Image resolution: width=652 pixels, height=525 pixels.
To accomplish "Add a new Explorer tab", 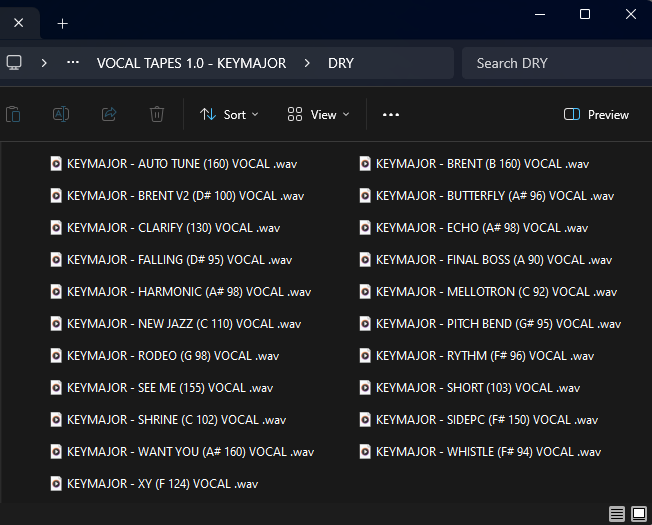I will point(62,24).
